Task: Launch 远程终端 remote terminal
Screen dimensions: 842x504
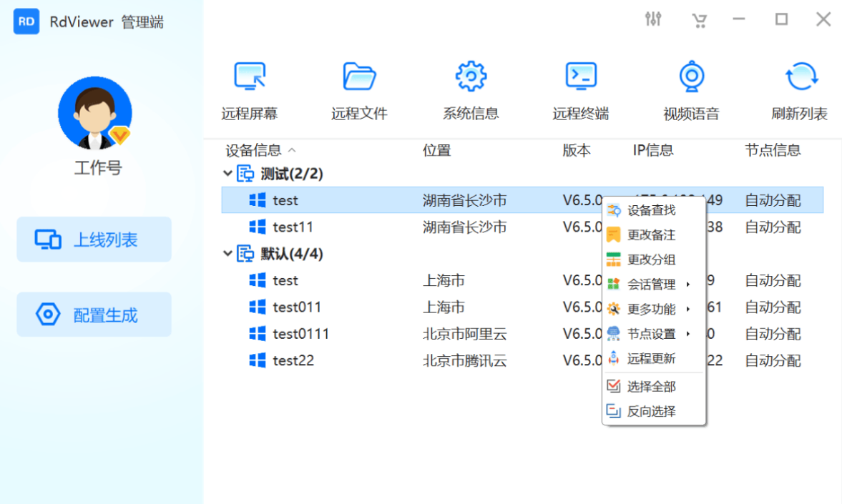Action: tap(580, 87)
